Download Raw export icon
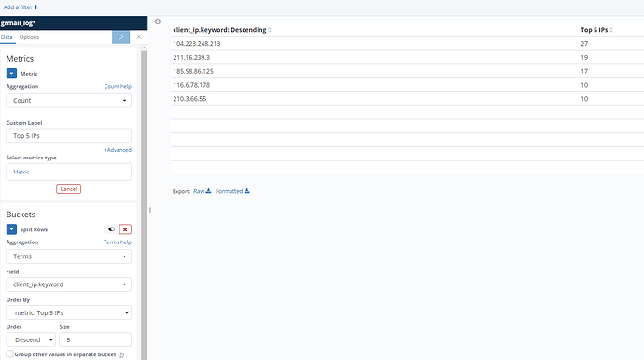 click(x=209, y=191)
